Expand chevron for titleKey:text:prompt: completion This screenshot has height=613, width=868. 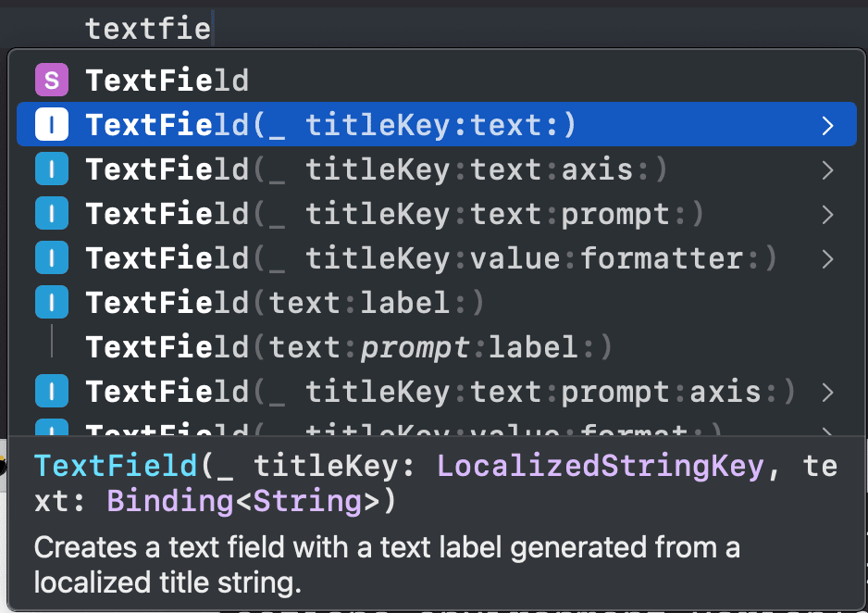[827, 214]
